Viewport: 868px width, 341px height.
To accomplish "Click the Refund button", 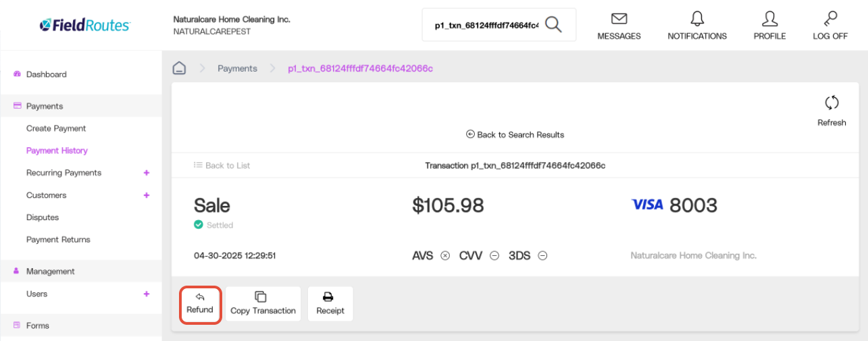I will click(x=200, y=304).
